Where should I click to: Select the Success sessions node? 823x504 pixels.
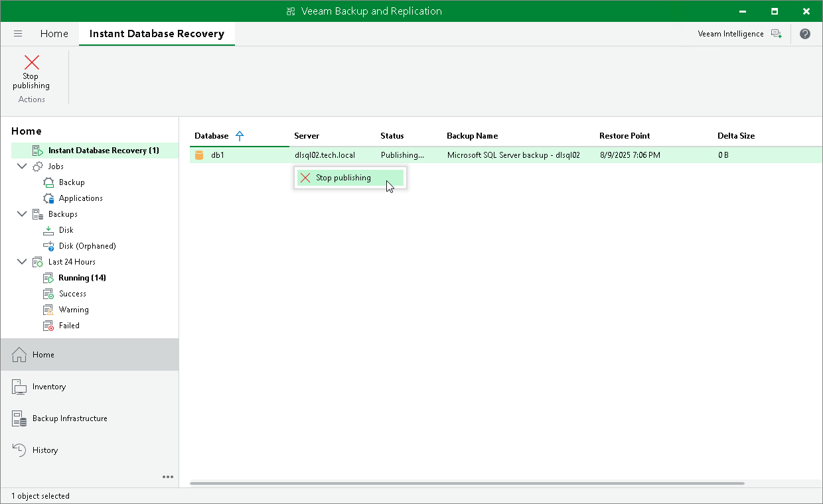pos(72,294)
